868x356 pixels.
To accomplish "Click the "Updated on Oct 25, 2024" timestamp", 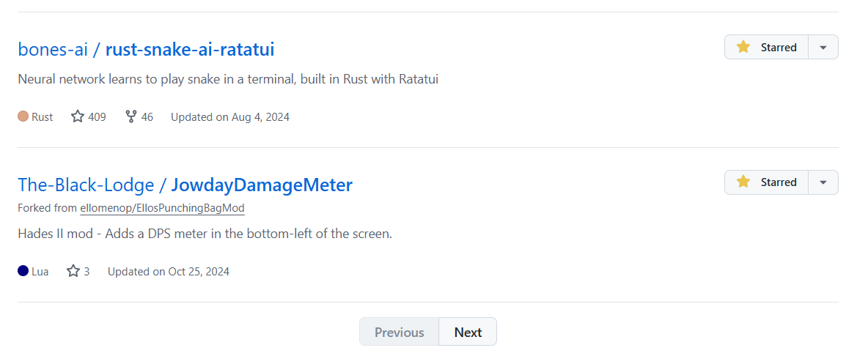I will [169, 271].
